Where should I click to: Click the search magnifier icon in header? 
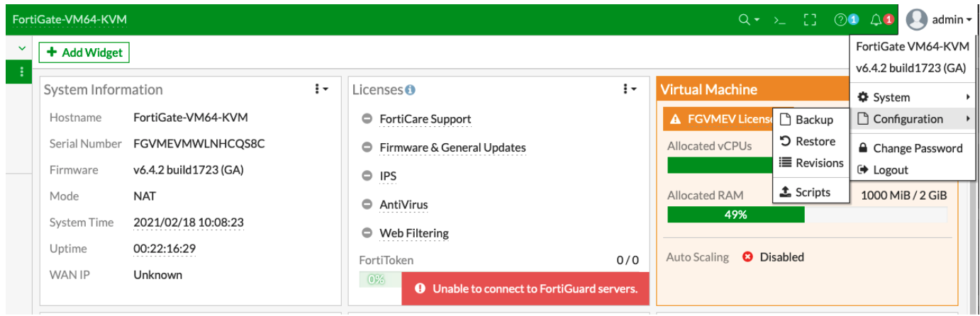point(745,20)
